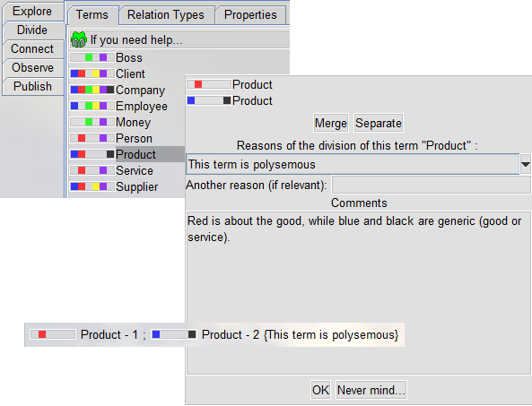Select the Client term
532x406 pixels.
(x=130, y=73)
